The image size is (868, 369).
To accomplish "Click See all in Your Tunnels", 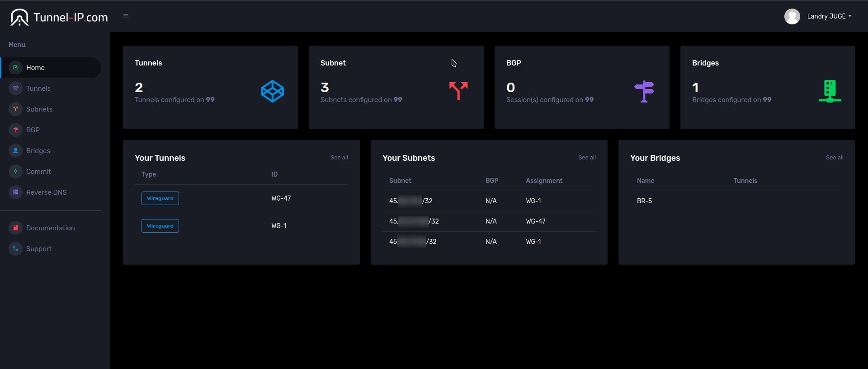I will (x=339, y=158).
